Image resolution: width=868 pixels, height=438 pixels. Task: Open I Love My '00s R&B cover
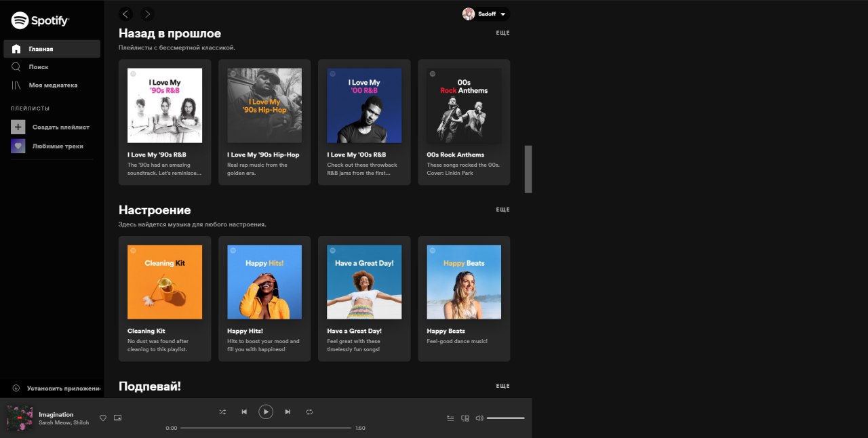(364, 105)
